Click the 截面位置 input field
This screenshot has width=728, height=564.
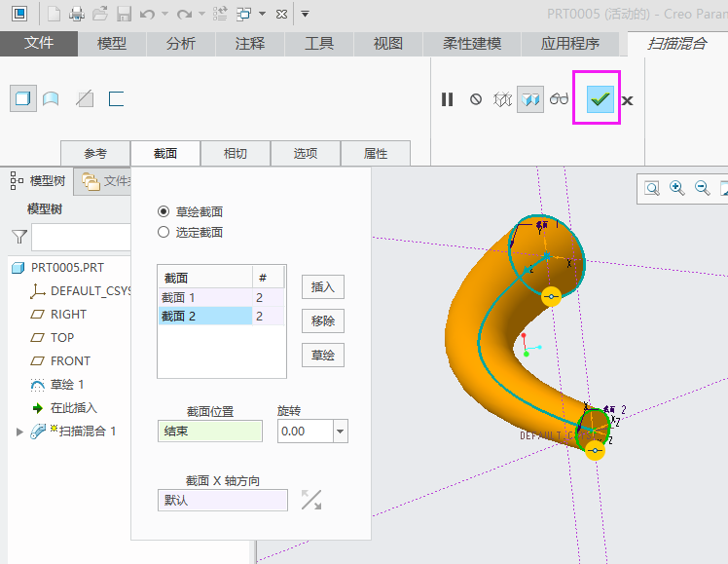(209, 431)
